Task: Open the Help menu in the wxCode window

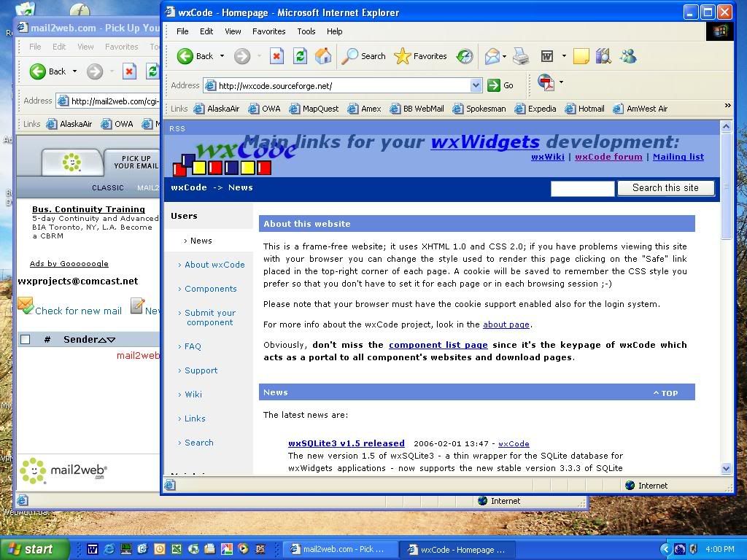Action: pyautogui.click(x=334, y=31)
